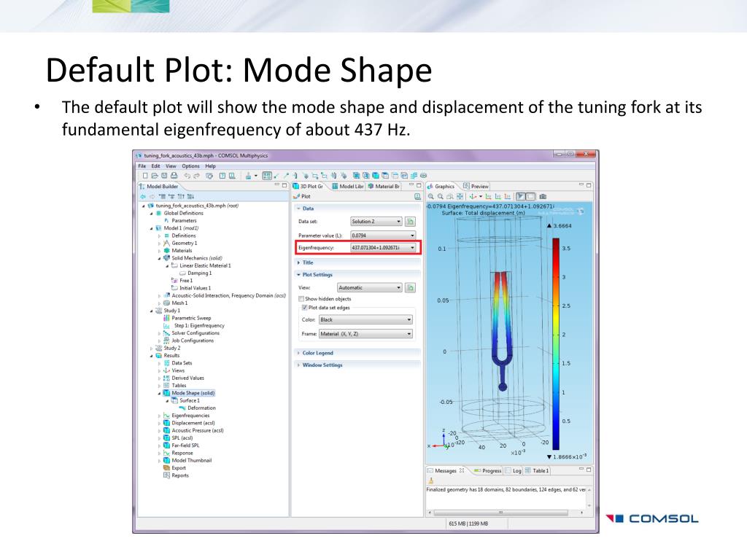Open the View Automatic dropdown
The width and height of the screenshot is (747, 560).
click(370, 287)
